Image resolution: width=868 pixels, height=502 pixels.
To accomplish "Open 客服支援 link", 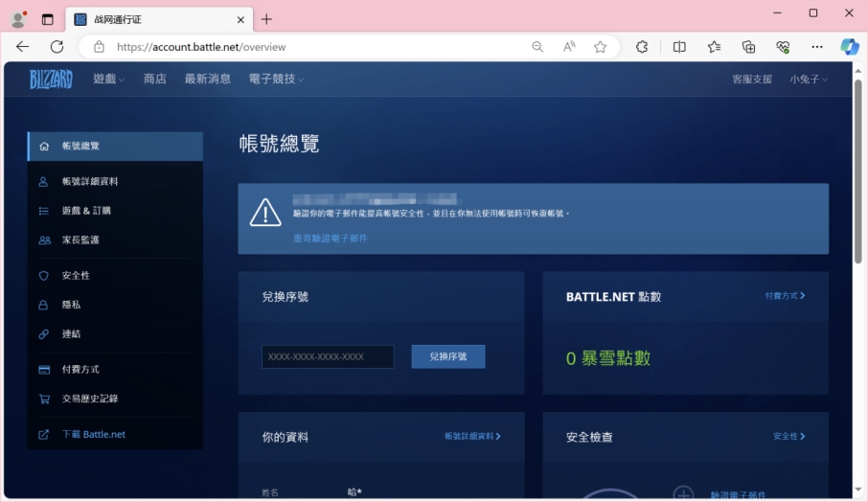I will click(x=752, y=80).
